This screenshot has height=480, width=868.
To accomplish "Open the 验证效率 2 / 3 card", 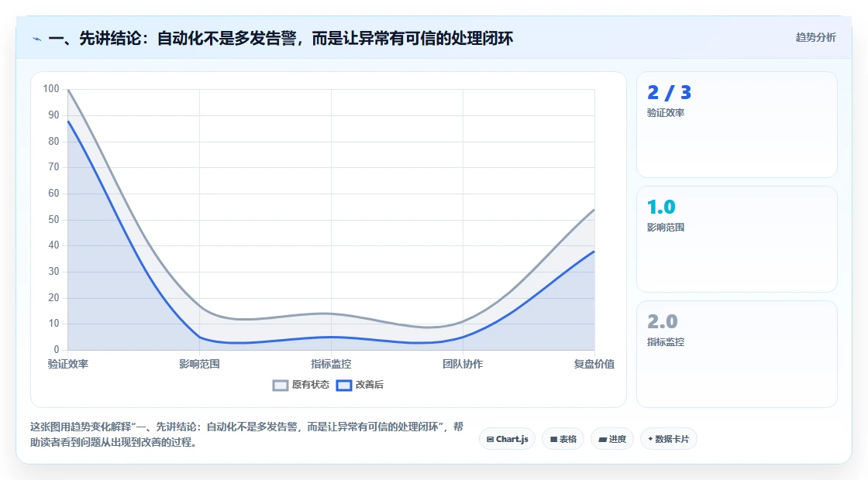I will [x=737, y=125].
